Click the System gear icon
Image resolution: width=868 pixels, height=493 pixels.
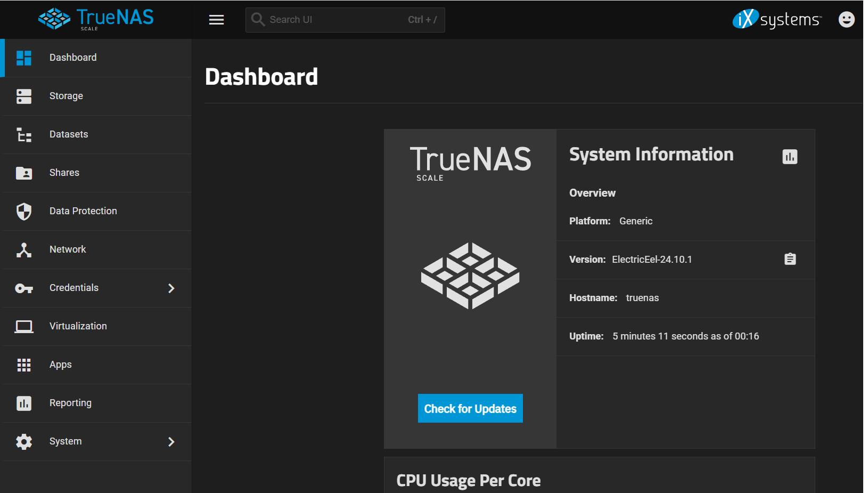pos(24,441)
